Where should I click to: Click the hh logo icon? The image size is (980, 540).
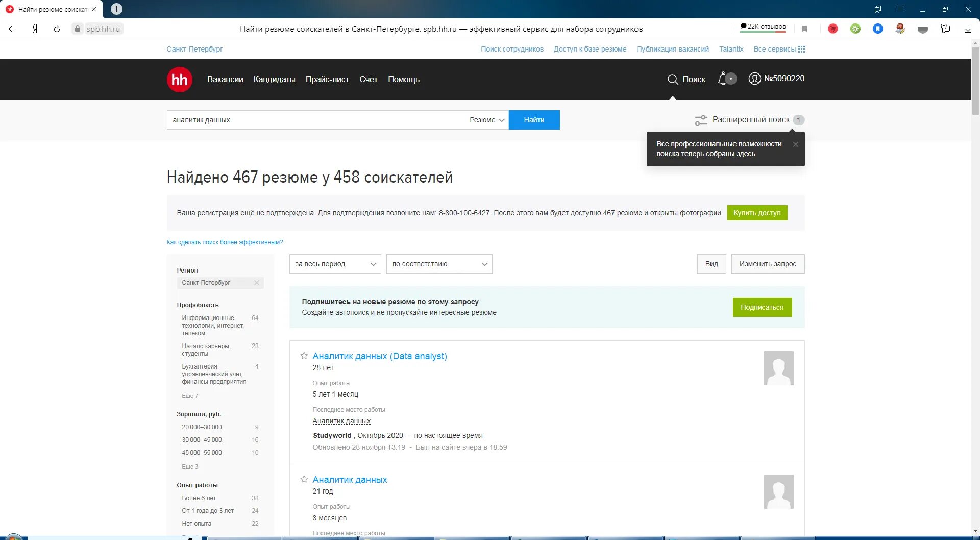click(x=179, y=80)
